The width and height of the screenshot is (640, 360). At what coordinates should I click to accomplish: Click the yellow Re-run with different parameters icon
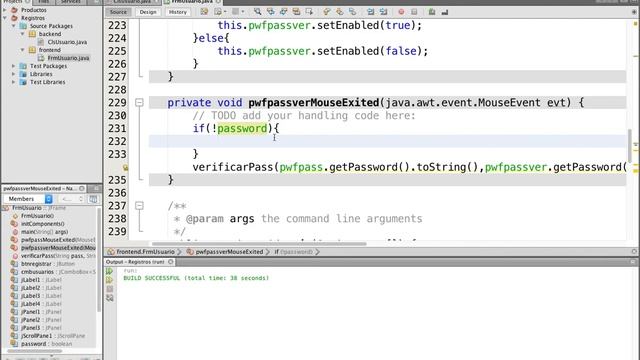[x=109, y=280]
